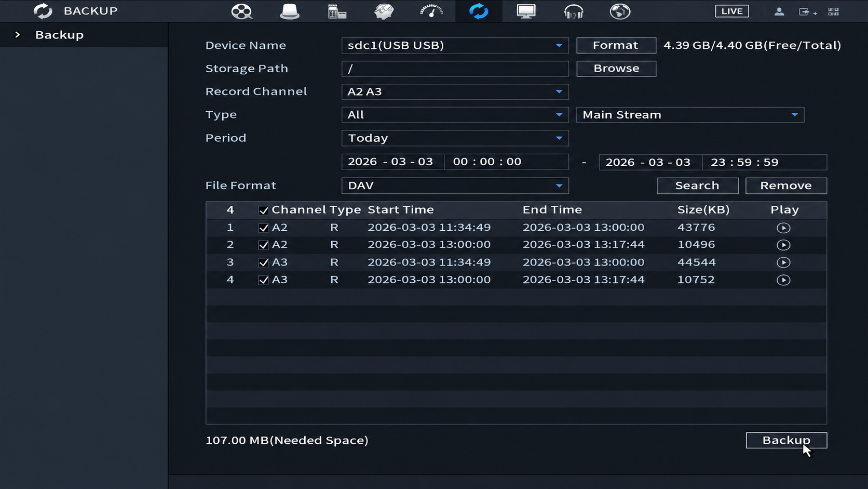Click the Storage Path input field

click(455, 69)
